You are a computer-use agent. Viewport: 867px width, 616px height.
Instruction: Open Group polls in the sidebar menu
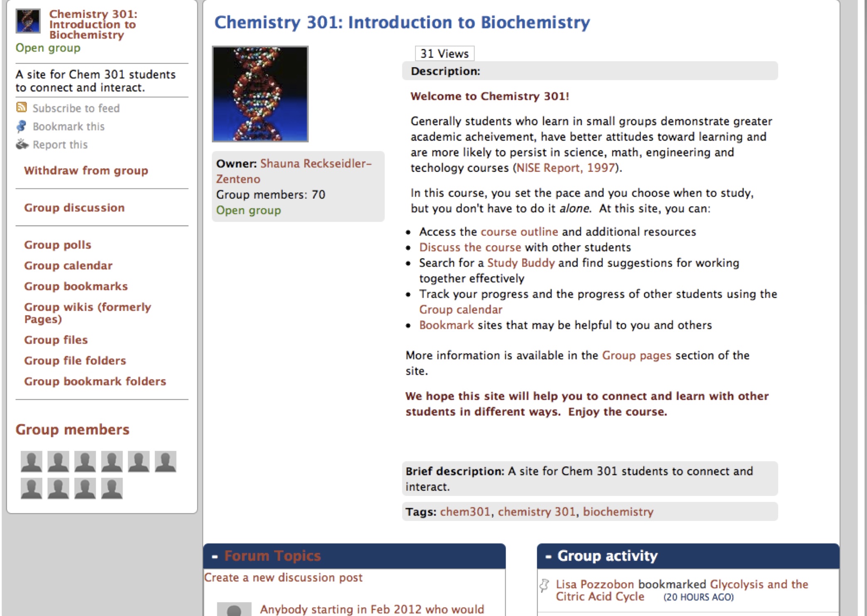click(58, 245)
